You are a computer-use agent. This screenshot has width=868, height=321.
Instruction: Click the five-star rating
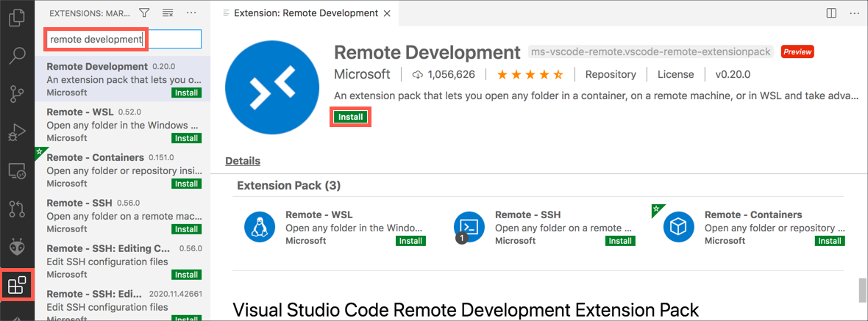point(530,74)
